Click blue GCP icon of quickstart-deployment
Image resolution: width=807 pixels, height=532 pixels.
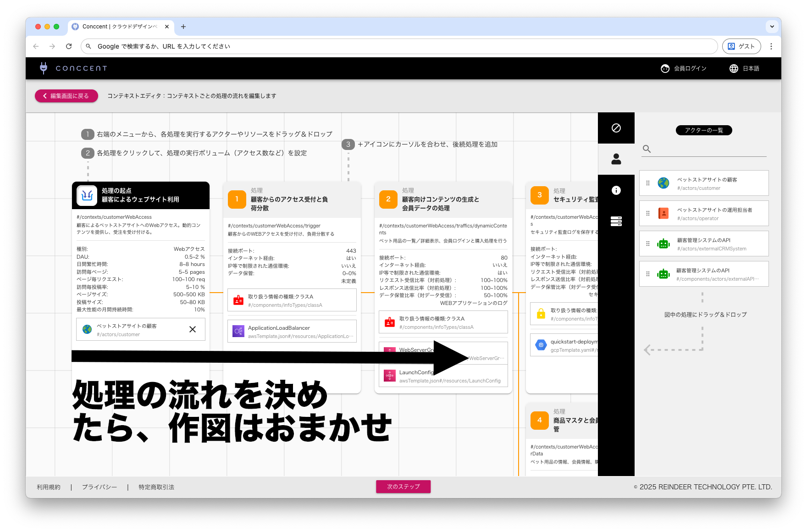(x=541, y=345)
